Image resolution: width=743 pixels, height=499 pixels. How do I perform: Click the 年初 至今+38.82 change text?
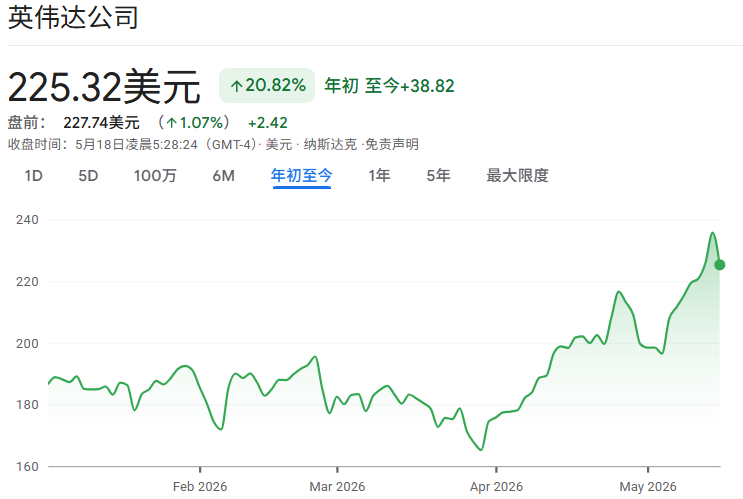click(x=389, y=86)
